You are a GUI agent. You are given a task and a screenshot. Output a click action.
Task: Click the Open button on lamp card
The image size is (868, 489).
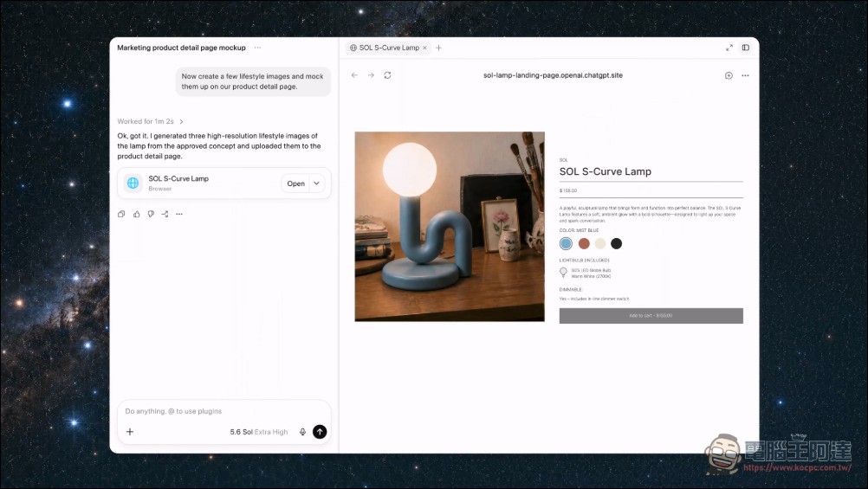point(295,183)
